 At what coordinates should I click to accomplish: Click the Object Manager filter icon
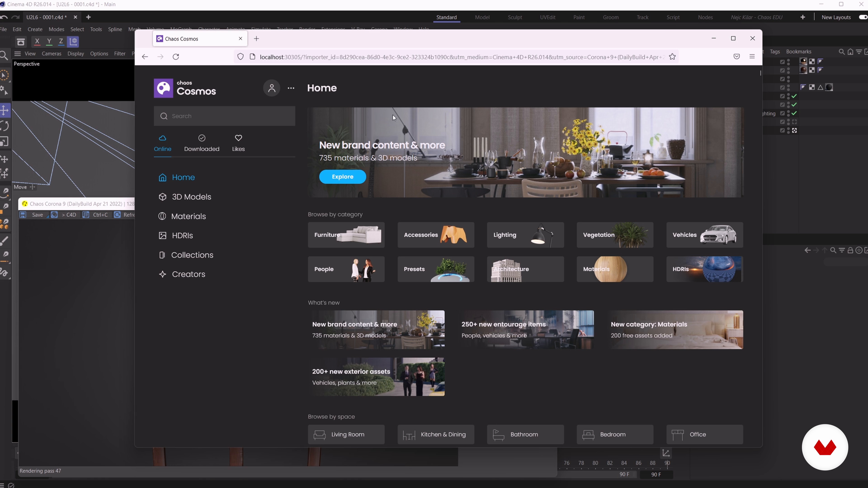(859, 52)
